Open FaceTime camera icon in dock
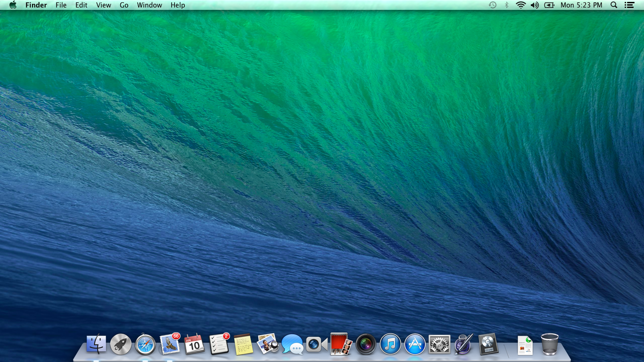644x362 pixels. 317,345
